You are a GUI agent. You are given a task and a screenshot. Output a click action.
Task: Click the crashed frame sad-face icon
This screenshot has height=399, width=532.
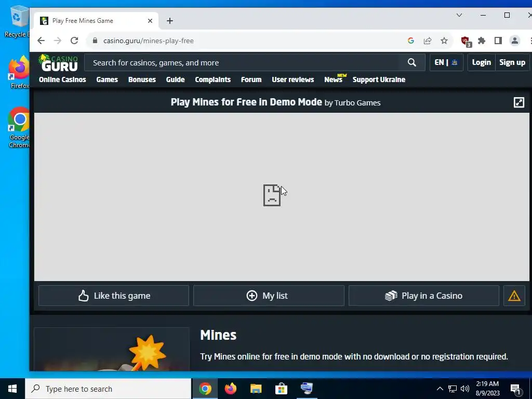tap(272, 195)
